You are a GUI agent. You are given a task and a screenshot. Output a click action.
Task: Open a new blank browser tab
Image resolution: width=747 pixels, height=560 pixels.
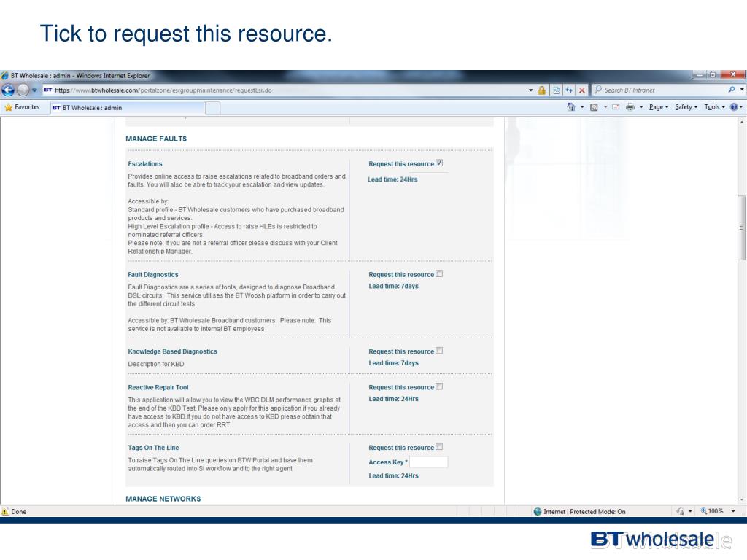(x=213, y=108)
